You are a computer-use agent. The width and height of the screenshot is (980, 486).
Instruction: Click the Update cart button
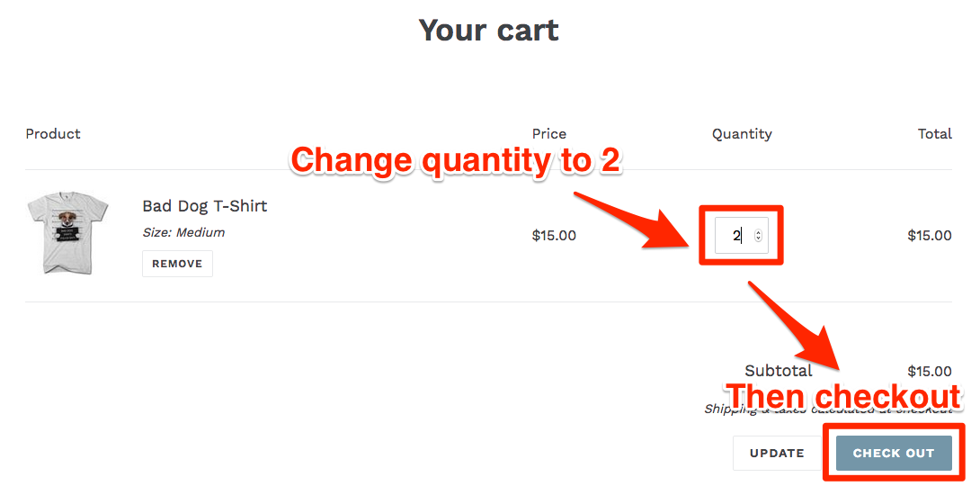[x=777, y=454]
